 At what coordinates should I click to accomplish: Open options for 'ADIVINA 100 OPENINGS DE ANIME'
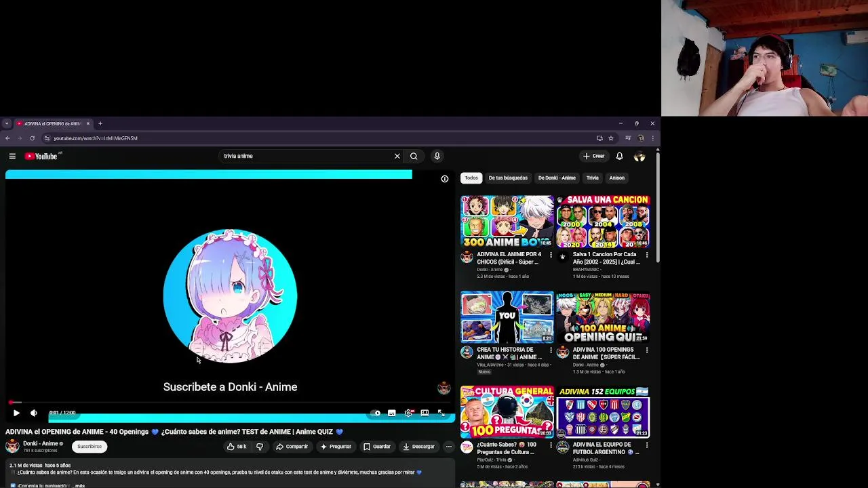point(646,350)
